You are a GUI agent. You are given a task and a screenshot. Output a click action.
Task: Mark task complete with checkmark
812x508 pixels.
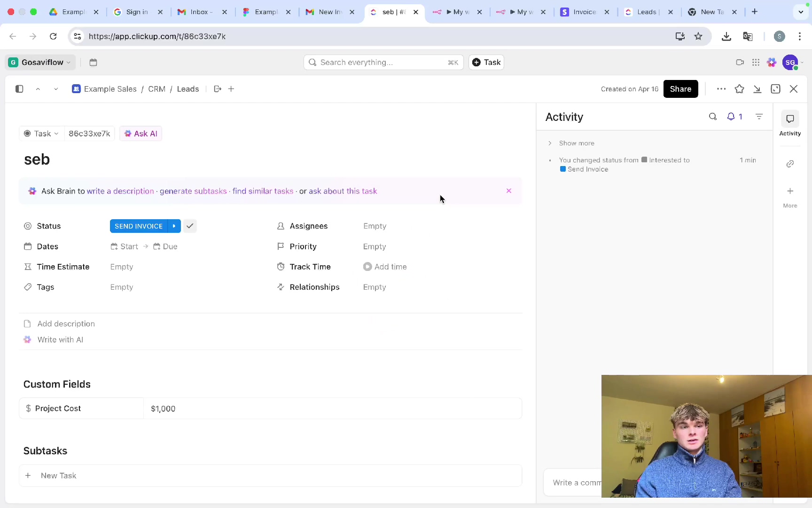[190, 226]
